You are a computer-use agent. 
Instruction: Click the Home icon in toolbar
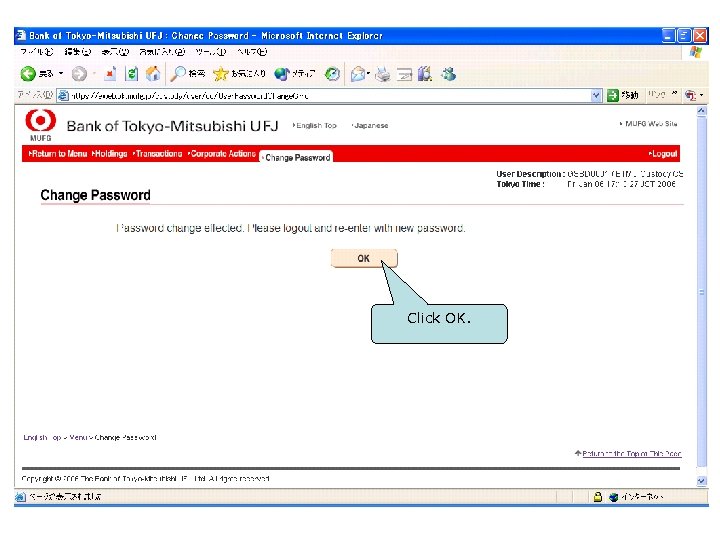tap(153, 73)
